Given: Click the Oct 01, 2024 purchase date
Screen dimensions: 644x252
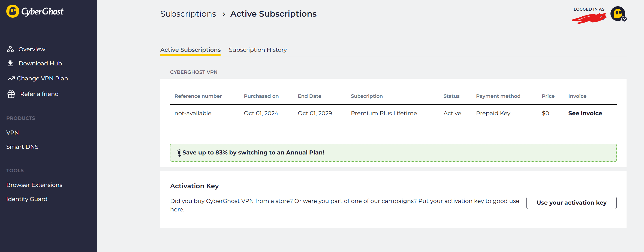Looking at the screenshot, I should 261,113.
